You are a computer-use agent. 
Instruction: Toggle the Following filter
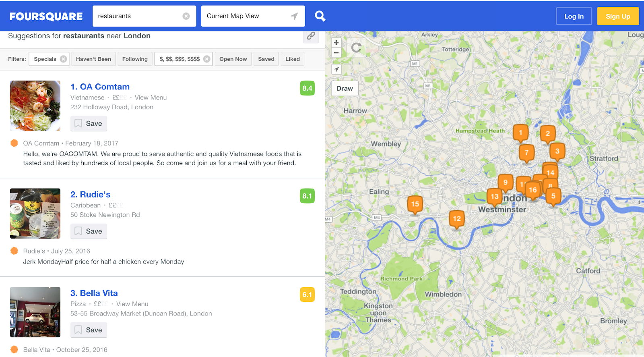(135, 59)
